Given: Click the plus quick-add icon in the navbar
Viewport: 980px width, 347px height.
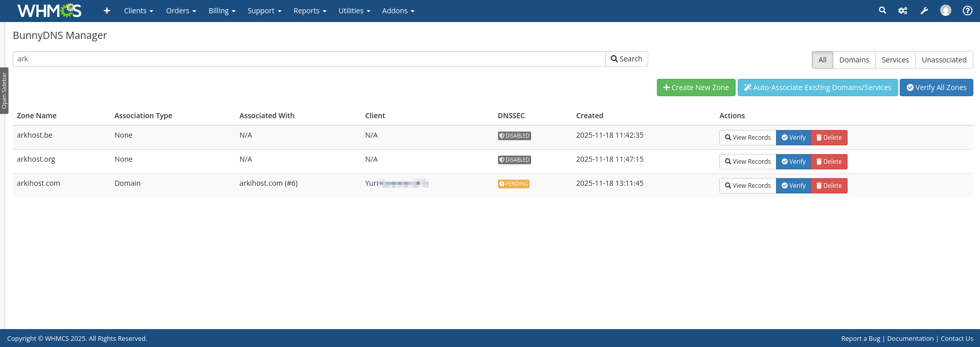Looking at the screenshot, I should [x=107, y=11].
